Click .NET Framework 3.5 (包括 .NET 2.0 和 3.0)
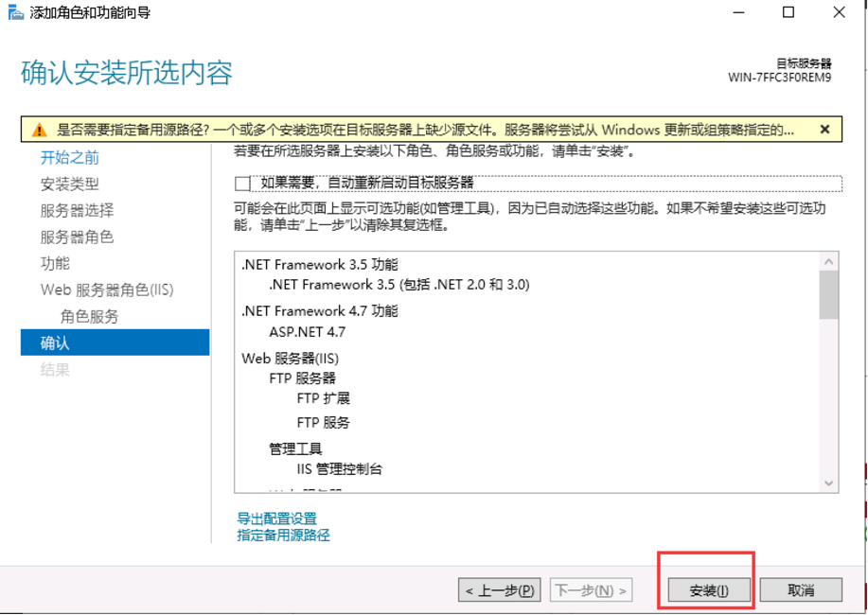Image resolution: width=868 pixels, height=615 pixels. click(399, 285)
